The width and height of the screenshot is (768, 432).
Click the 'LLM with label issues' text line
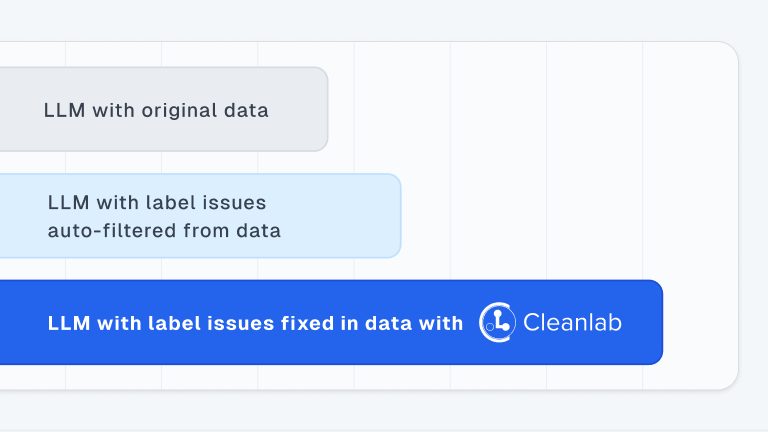(157, 202)
